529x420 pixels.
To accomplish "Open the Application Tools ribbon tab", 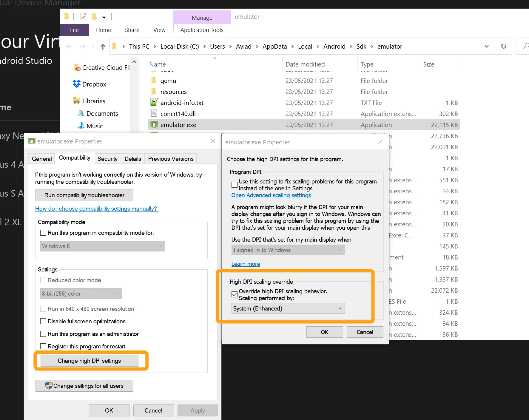I will pyautogui.click(x=202, y=30).
